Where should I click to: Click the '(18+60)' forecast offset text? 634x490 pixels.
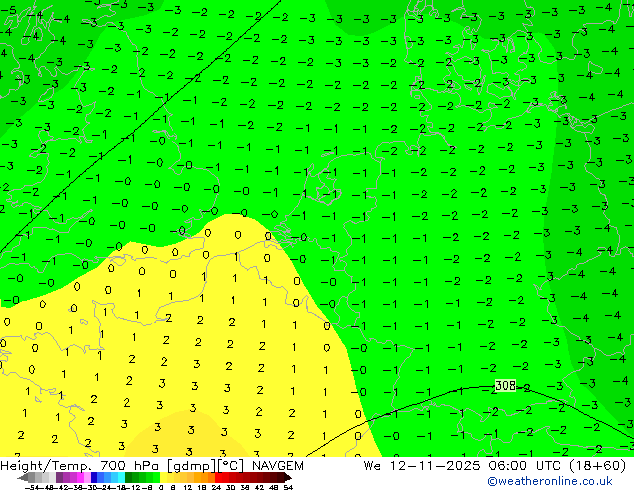[x=598, y=465]
